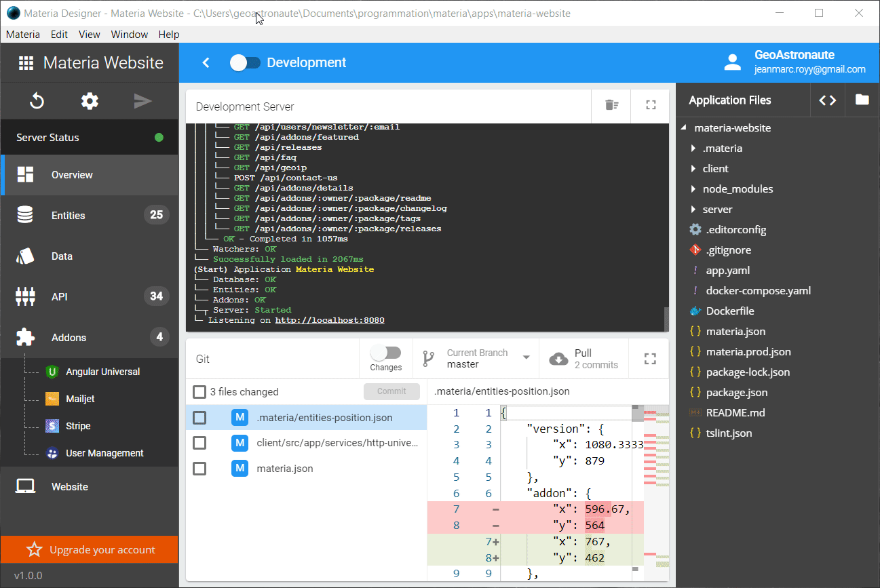This screenshot has width=880, height=588.
Task: Click the Pull cloud download icon
Action: point(558,359)
